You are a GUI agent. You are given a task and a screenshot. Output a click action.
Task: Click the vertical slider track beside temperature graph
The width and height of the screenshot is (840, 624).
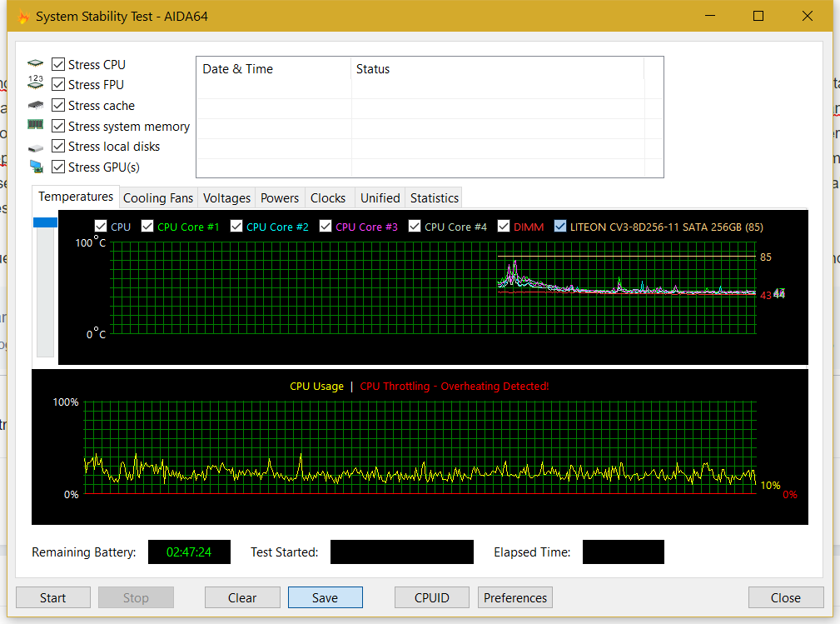[x=45, y=292]
